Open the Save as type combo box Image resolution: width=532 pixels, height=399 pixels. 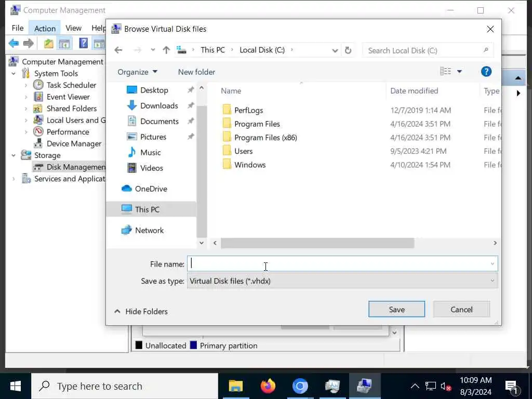coord(342,281)
